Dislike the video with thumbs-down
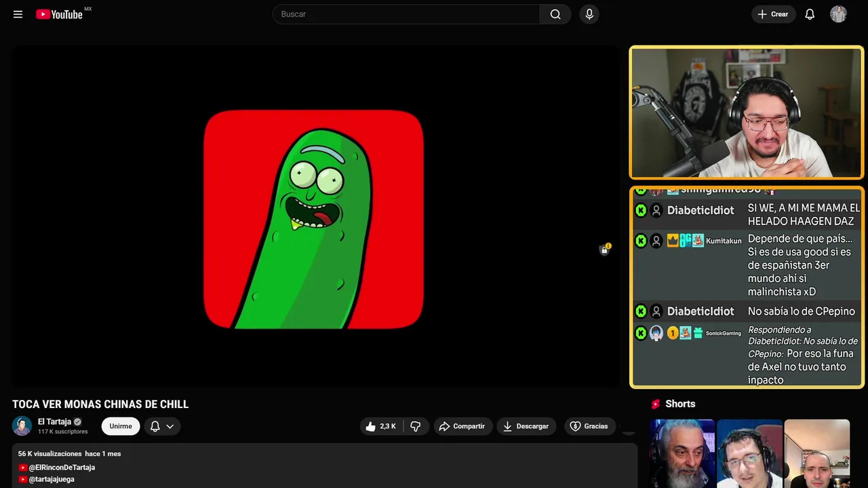The width and height of the screenshot is (868, 488). click(416, 426)
